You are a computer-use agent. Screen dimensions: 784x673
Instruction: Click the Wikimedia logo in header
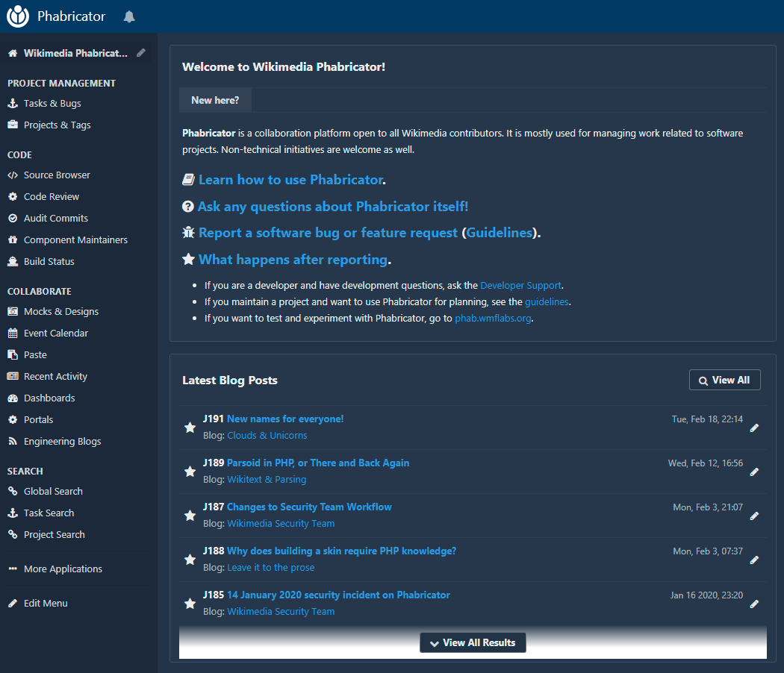tap(18, 16)
